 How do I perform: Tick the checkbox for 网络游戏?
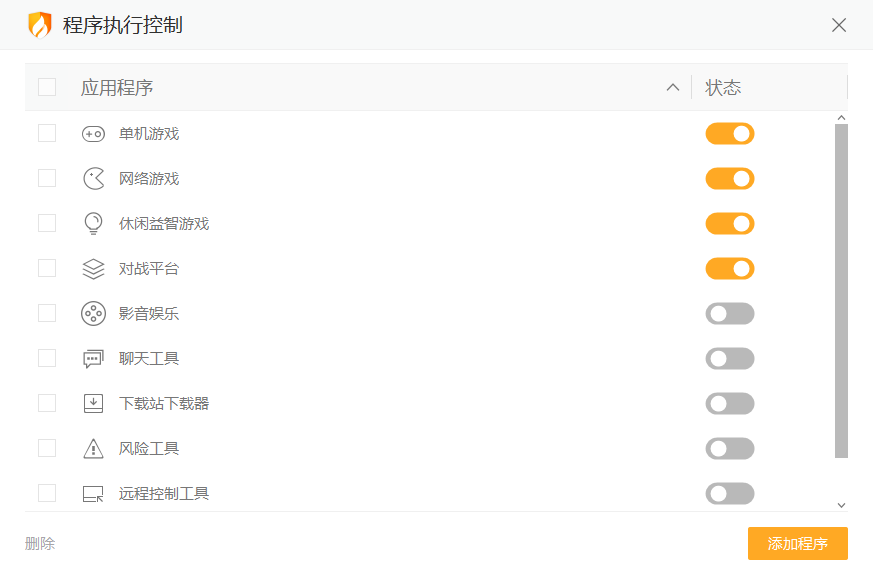click(47, 178)
